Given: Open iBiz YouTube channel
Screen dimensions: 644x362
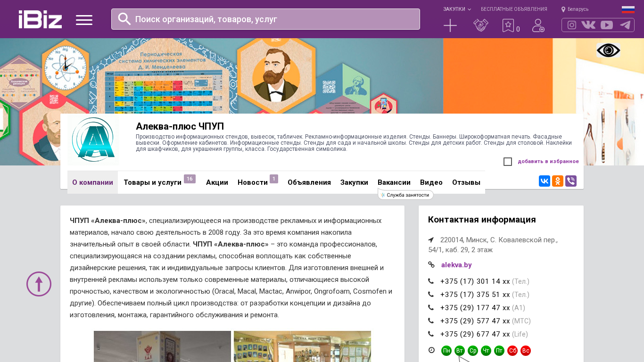Looking at the screenshot, I should coord(607,25).
